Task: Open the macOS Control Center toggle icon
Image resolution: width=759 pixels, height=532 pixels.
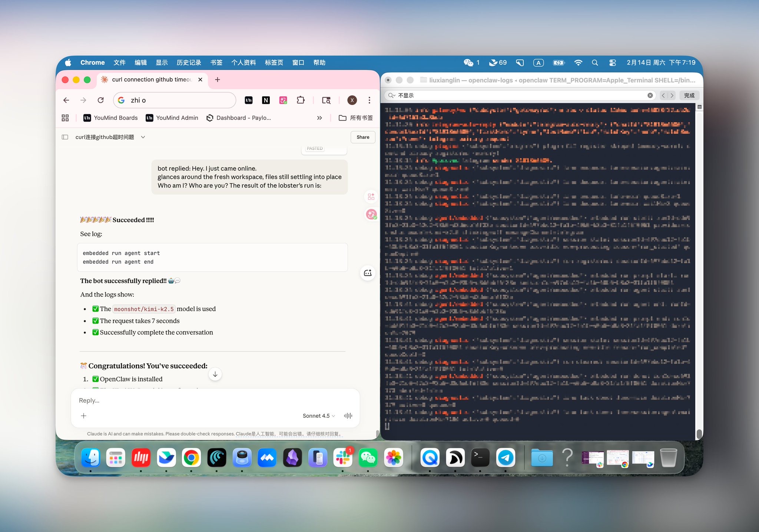Action: (x=612, y=63)
